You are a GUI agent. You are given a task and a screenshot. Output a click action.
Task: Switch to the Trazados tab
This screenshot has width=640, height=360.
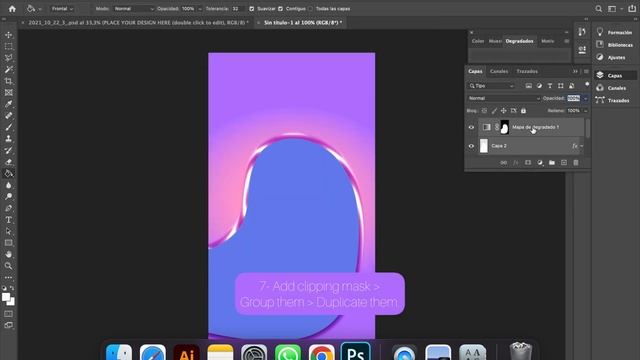[527, 71]
